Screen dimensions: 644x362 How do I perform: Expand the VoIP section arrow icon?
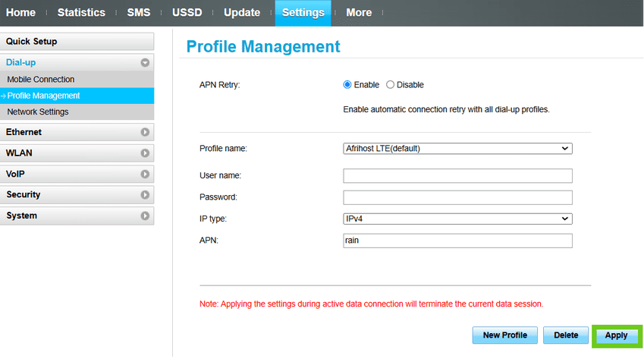pos(145,174)
